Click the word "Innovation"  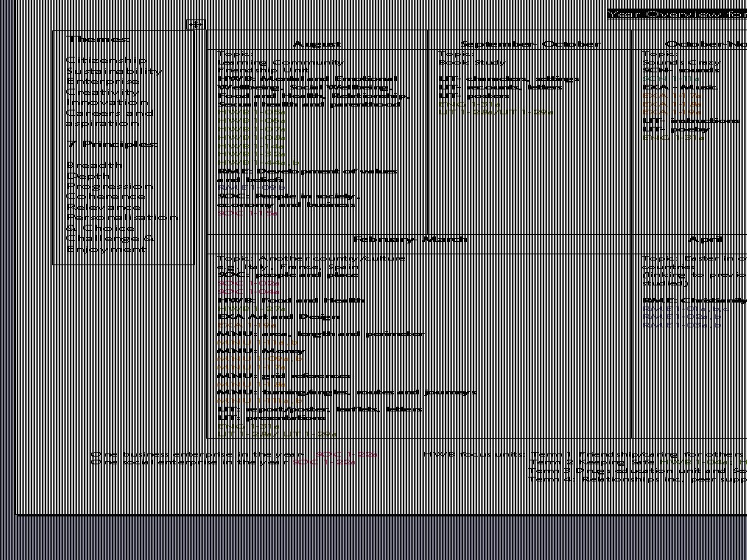pyautogui.click(x=107, y=103)
